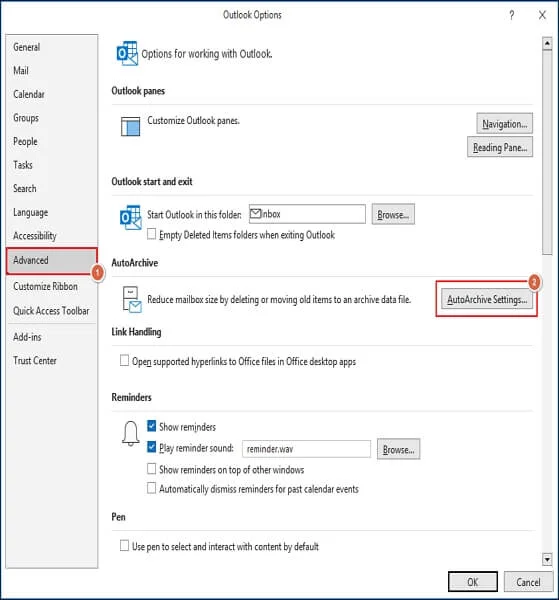The image size is (559, 600).
Task: Uncheck Show reminders
Action: [x=152, y=426]
